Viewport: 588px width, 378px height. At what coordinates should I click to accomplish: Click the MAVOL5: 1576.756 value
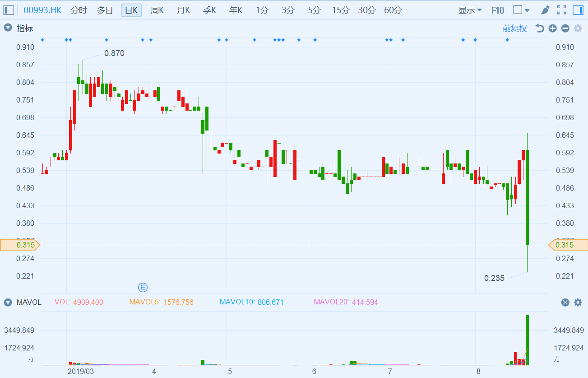pyautogui.click(x=161, y=302)
